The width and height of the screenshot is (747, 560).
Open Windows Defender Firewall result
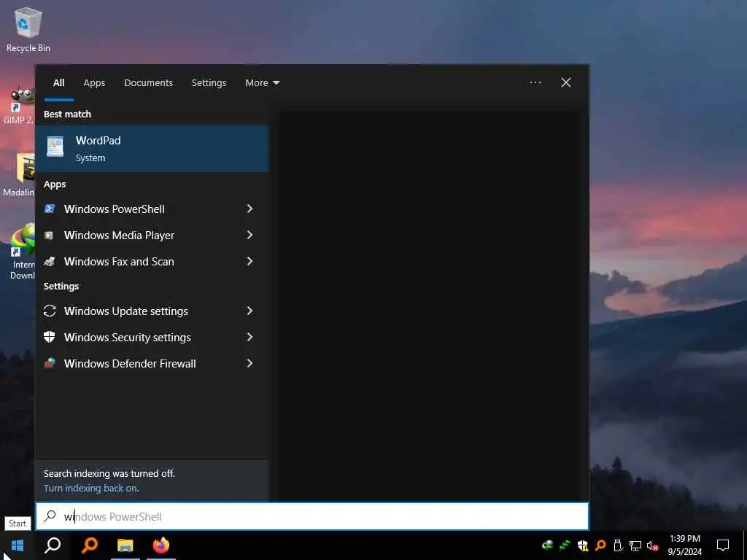pos(152,363)
